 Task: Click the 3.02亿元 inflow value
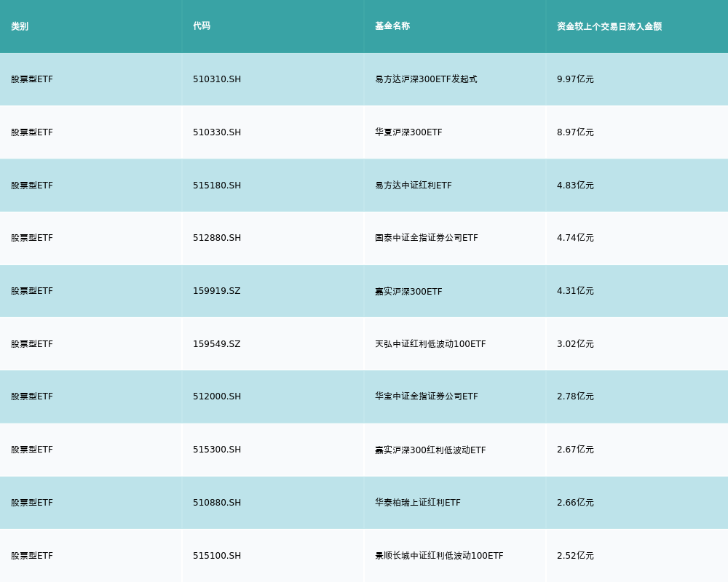pos(575,344)
